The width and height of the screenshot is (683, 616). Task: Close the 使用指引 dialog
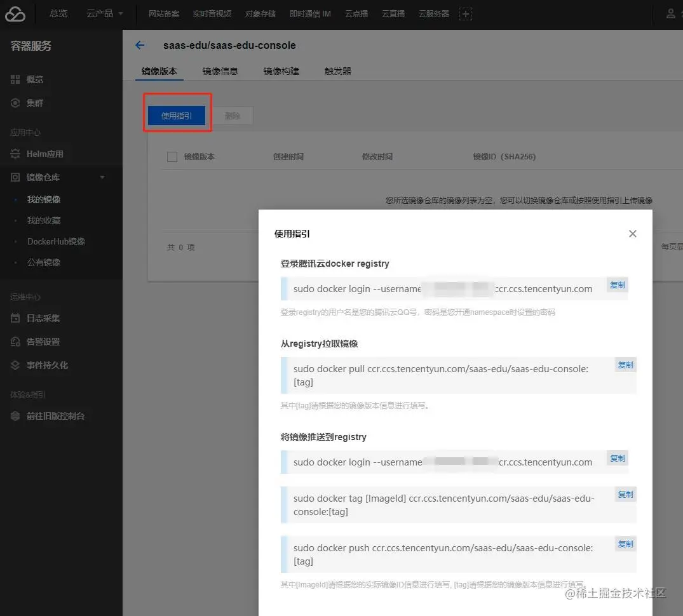pyautogui.click(x=632, y=234)
